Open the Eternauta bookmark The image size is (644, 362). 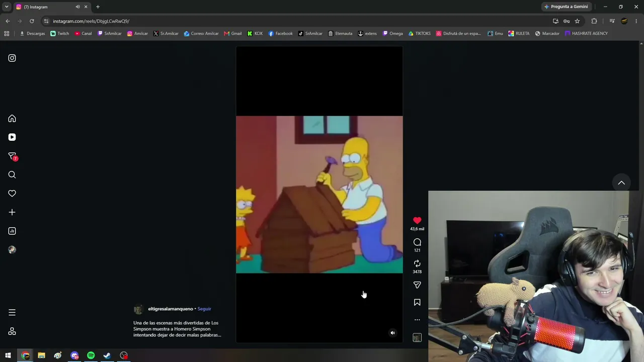pos(340,34)
